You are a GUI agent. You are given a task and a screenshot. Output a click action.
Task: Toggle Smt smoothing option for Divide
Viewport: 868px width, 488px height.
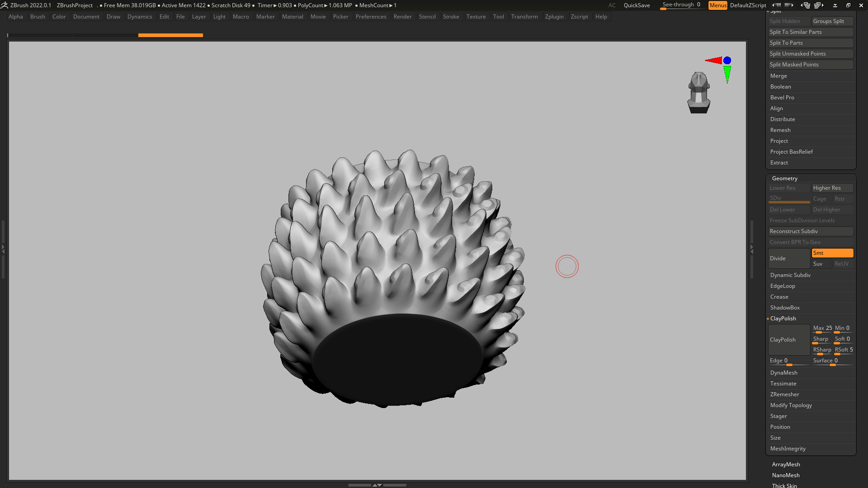point(832,253)
